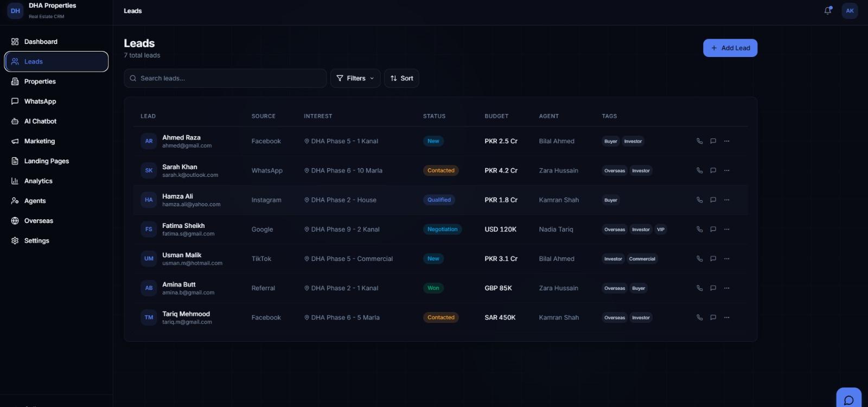Open the floating chat widget
Image resolution: width=868 pixels, height=407 pixels.
pyautogui.click(x=849, y=399)
